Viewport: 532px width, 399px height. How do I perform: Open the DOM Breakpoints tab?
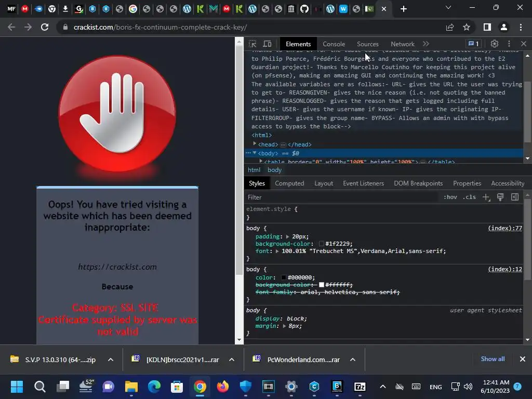[418, 183]
